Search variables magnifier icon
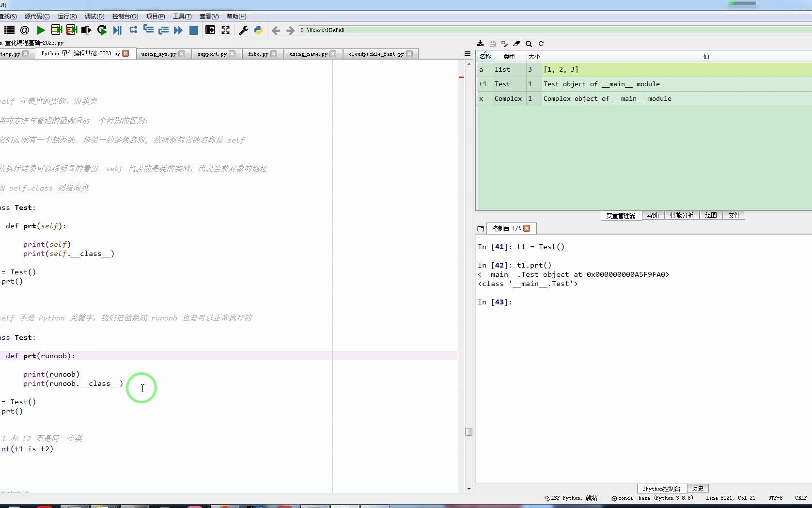This screenshot has width=812, height=508. tap(529, 43)
